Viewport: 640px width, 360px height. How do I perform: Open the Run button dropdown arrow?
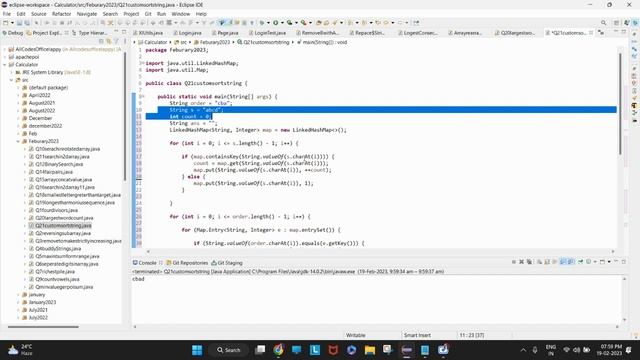[282, 23]
